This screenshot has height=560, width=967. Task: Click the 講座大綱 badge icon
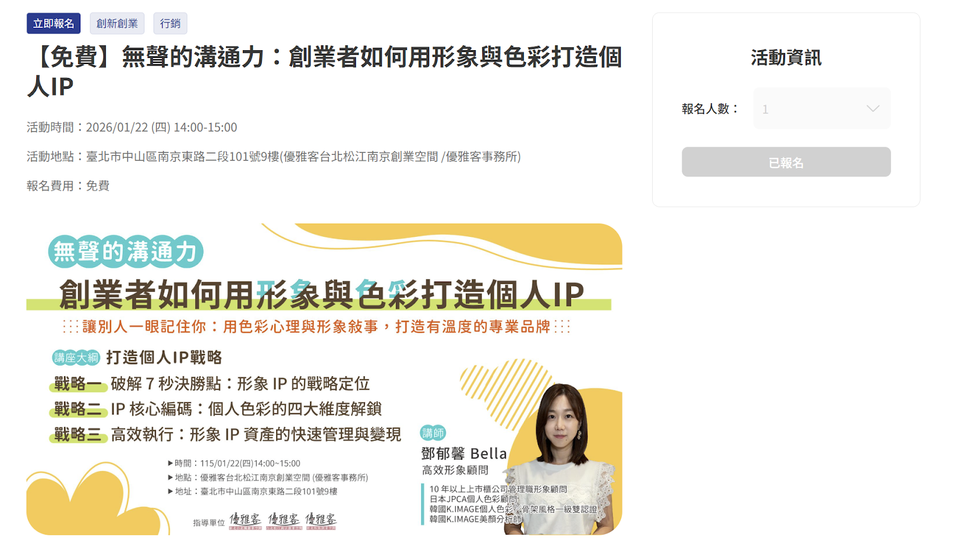click(76, 358)
